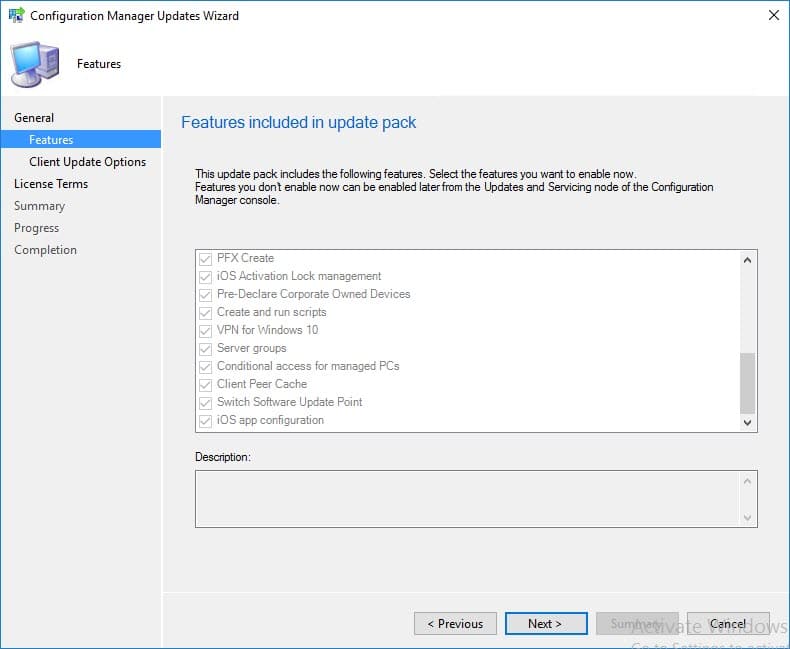Go to License Terms step
The height and width of the screenshot is (649, 790).
point(51,184)
